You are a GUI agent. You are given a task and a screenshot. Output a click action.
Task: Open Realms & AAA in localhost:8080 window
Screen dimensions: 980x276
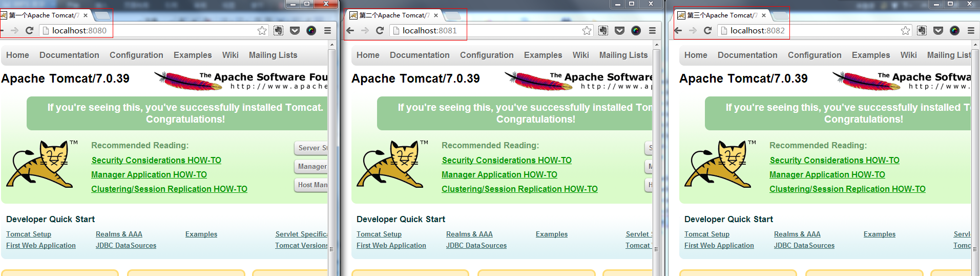coord(119,234)
